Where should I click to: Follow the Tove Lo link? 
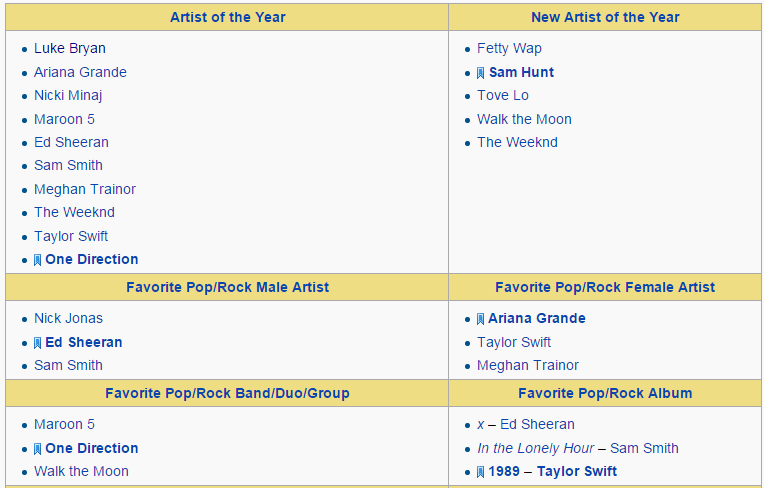(502, 95)
